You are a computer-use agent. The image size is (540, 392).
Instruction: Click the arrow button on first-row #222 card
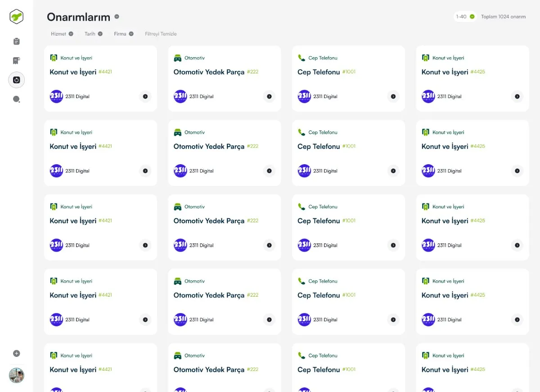269,96
